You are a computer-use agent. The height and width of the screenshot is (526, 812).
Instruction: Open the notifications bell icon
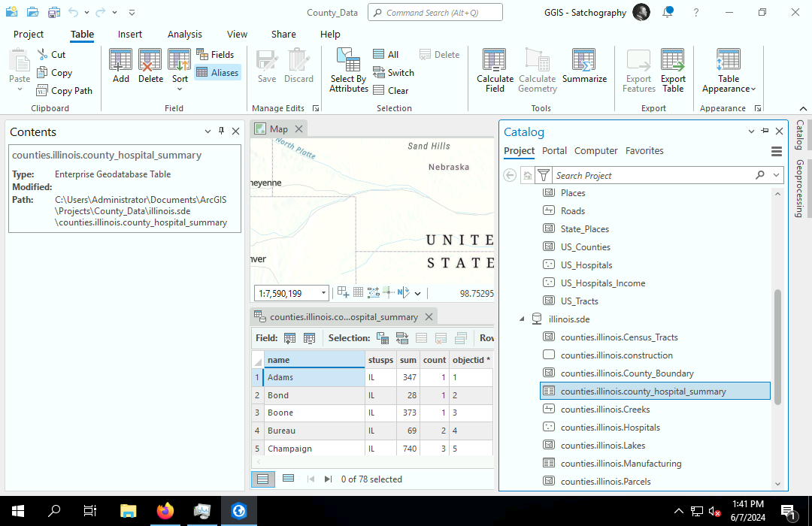pos(668,13)
